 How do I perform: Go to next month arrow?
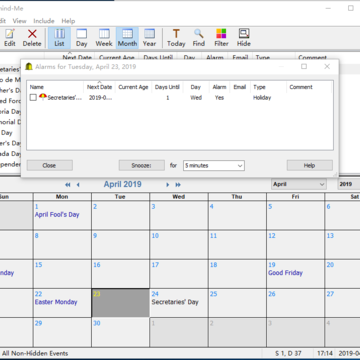(x=168, y=185)
